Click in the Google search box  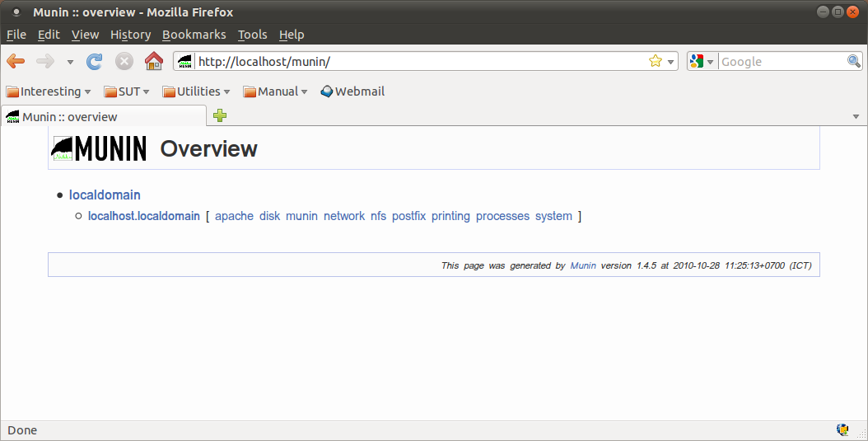point(782,62)
